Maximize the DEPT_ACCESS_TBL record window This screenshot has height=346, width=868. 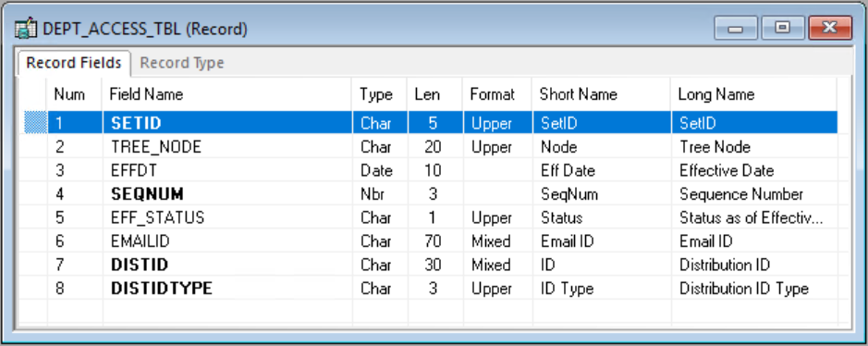(x=782, y=28)
